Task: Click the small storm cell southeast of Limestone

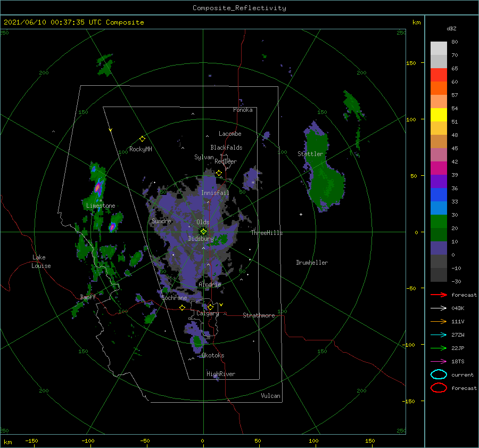Action: coord(112,226)
